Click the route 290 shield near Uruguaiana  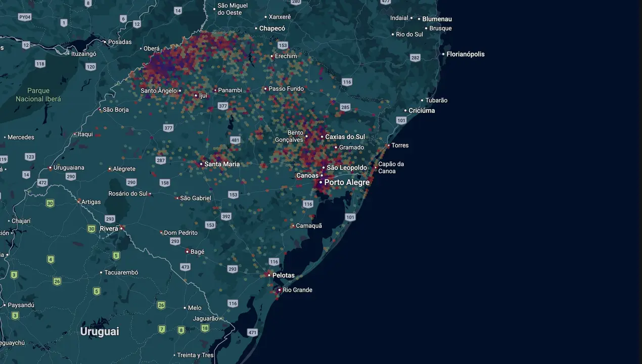click(x=70, y=176)
